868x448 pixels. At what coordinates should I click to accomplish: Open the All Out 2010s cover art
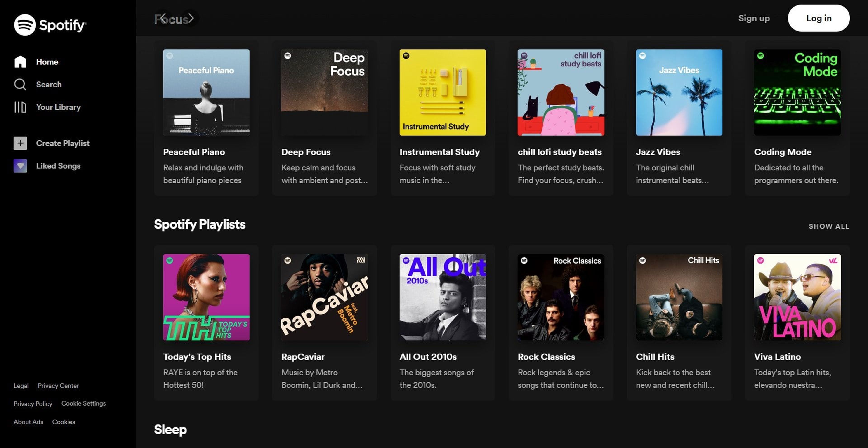pos(443,297)
